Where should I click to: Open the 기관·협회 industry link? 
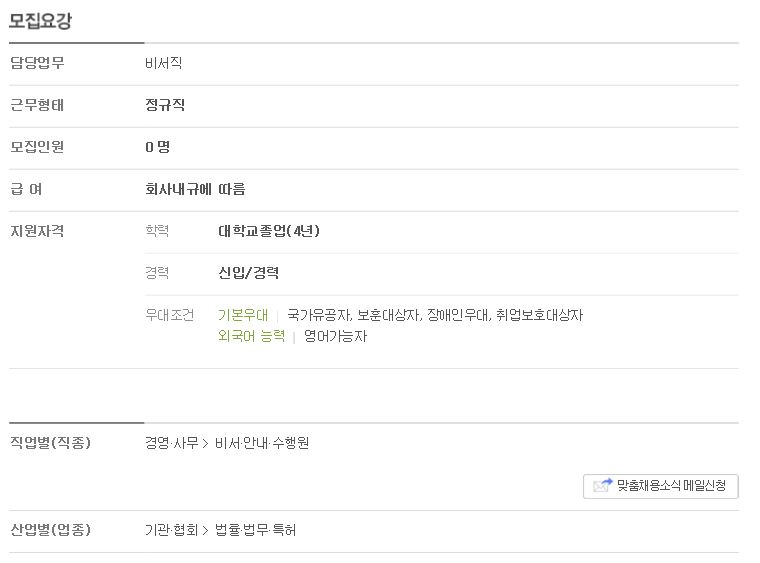(172, 530)
